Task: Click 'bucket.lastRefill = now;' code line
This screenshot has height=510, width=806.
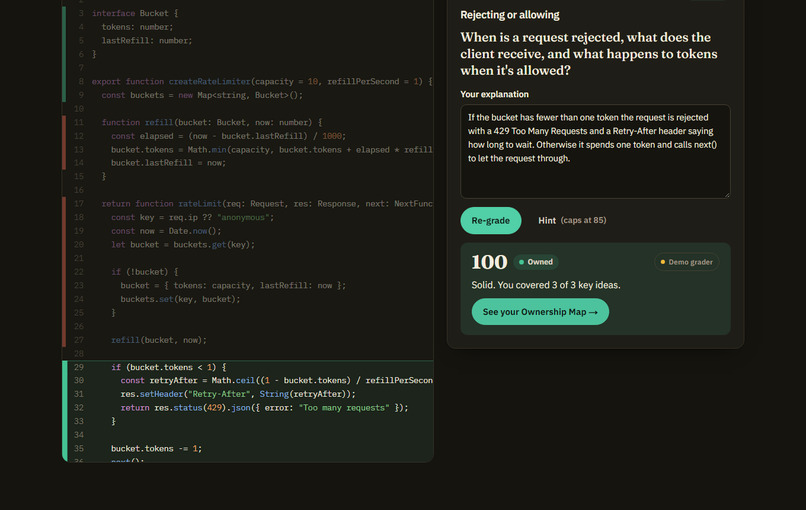Action: pos(169,163)
